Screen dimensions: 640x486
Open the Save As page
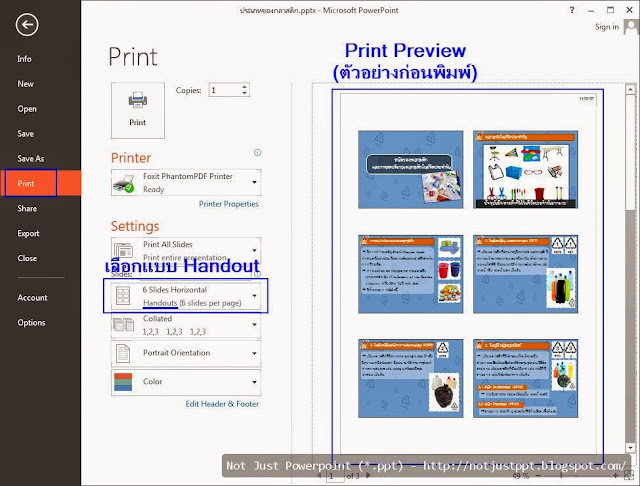click(31, 159)
